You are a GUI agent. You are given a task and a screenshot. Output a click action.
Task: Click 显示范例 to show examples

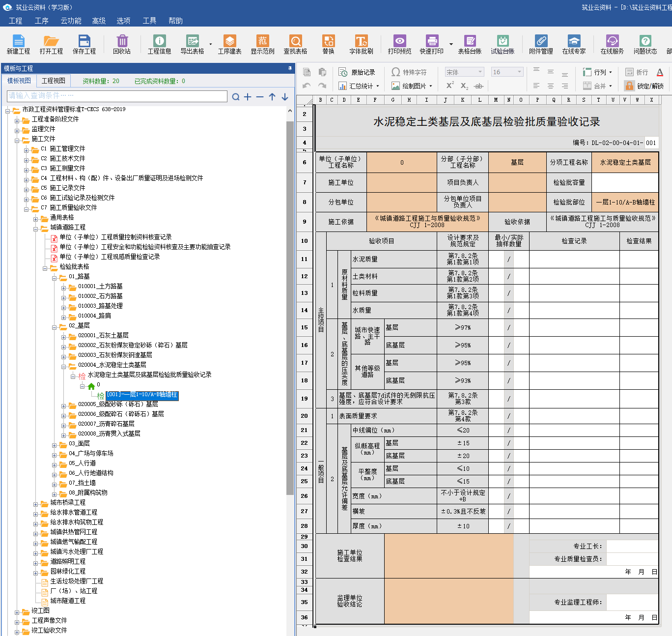click(262, 44)
